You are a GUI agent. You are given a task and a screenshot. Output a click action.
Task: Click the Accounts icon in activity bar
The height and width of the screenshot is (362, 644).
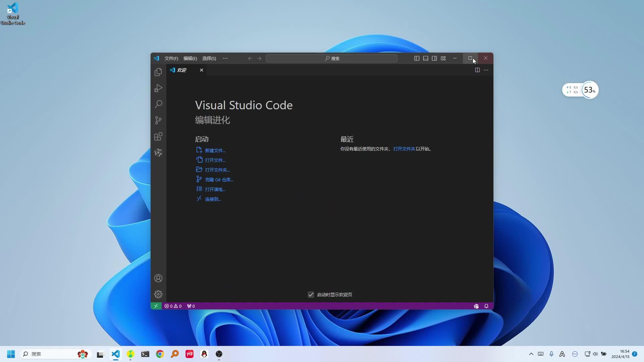click(158, 278)
